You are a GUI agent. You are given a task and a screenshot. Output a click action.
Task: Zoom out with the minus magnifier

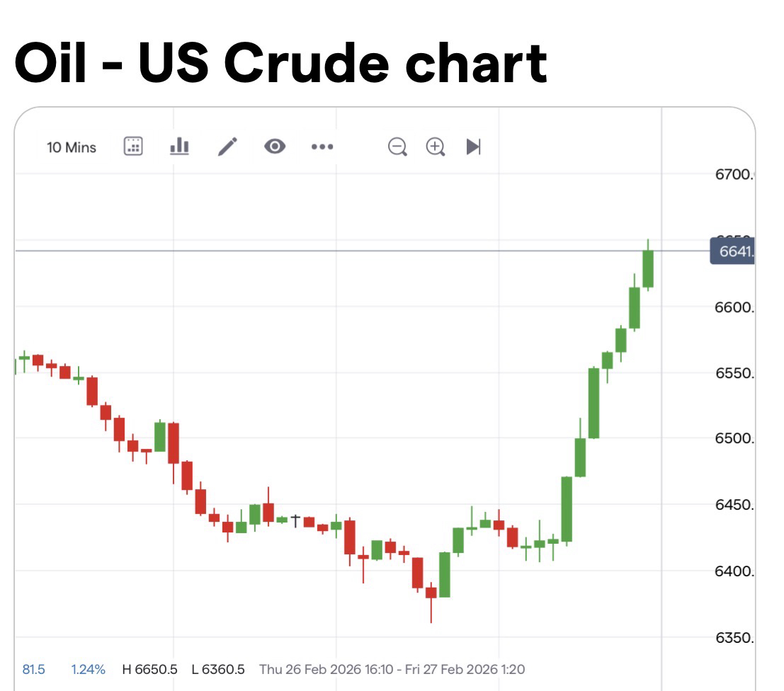tap(397, 147)
